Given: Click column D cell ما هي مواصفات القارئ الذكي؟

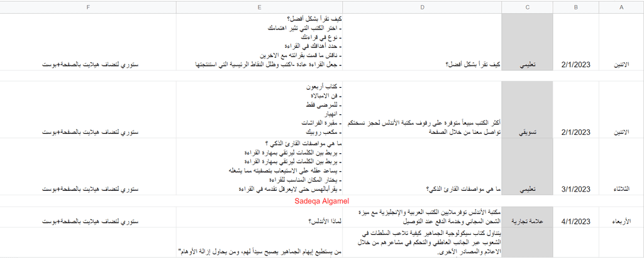Looking at the screenshot, I should click(x=422, y=166).
